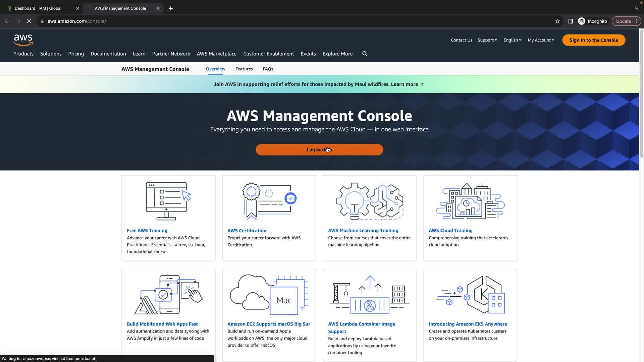Stop page loading with X button

29,21
